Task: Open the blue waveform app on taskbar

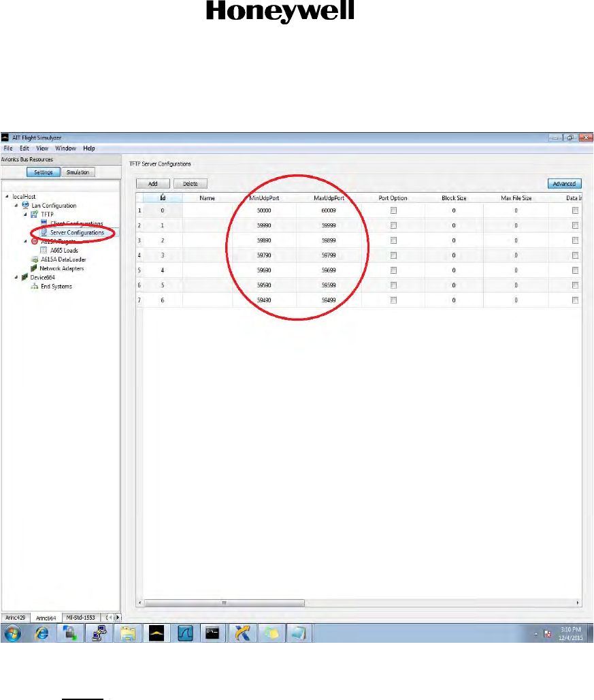Action: coord(185,633)
